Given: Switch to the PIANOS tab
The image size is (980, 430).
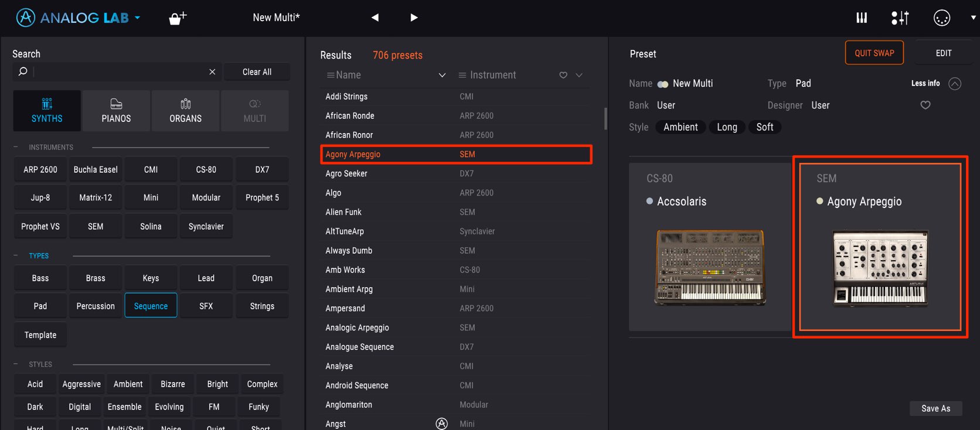Looking at the screenshot, I should coord(116,111).
